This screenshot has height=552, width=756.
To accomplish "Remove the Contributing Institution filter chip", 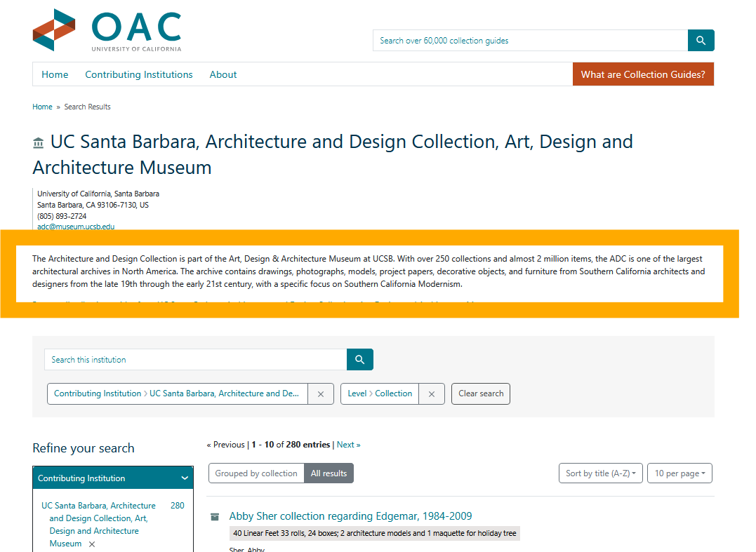I will pos(321,394).
